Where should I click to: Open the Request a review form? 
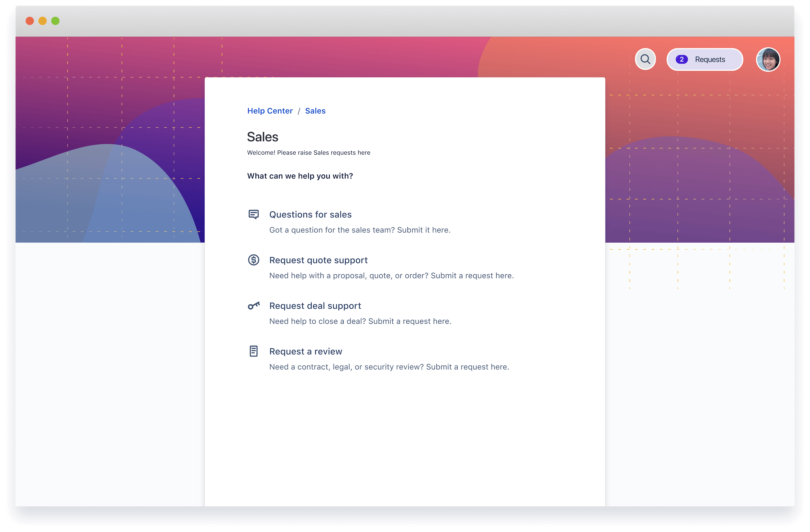[x=305, y=351]
